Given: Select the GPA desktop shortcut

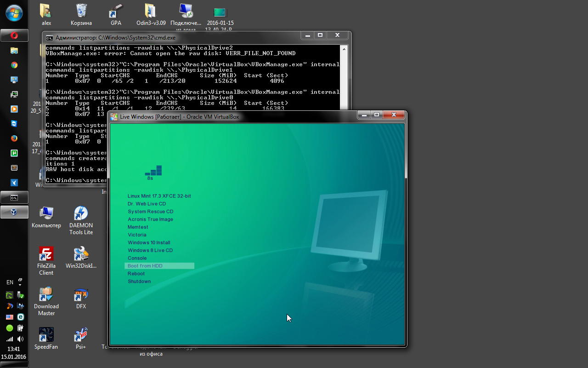Looking at the screenshot, I should click(116, 15).
